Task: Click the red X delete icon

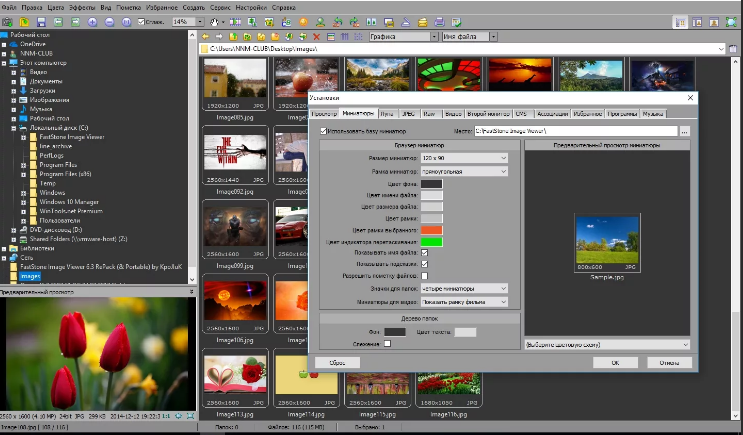Action: (x=317, y=36)
